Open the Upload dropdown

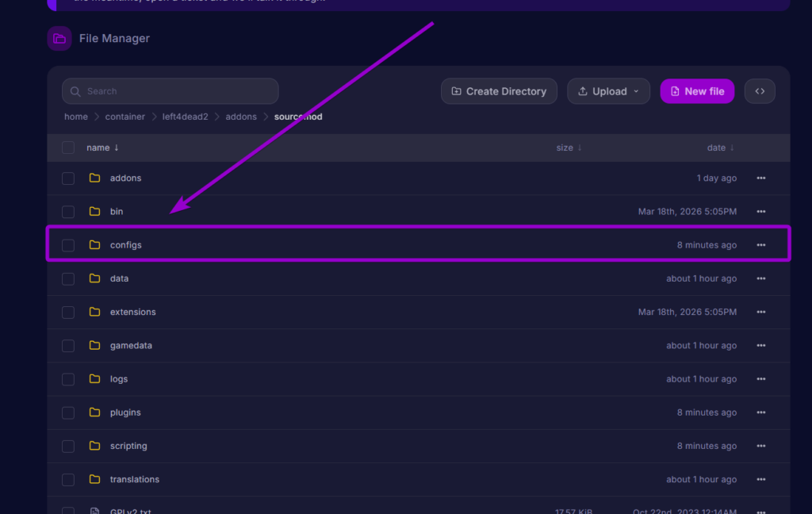point(608,91)
